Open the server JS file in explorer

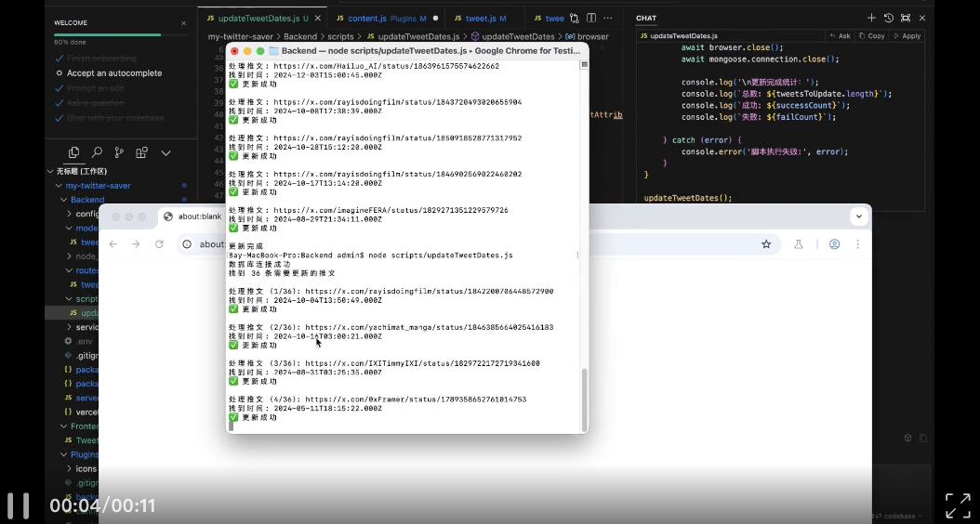pos(86,398)
